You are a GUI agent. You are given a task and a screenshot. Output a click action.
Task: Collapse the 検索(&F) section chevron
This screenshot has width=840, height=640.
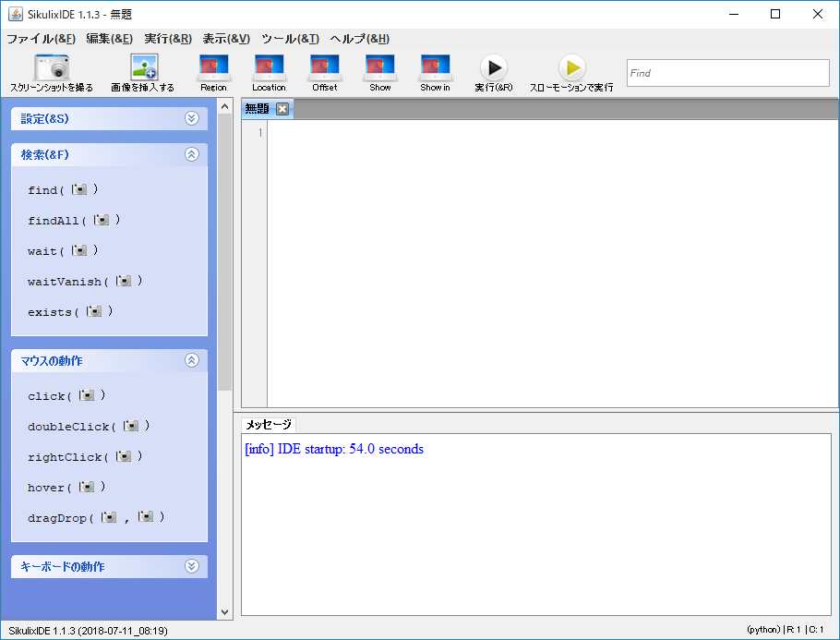click(x=192, y=154)
